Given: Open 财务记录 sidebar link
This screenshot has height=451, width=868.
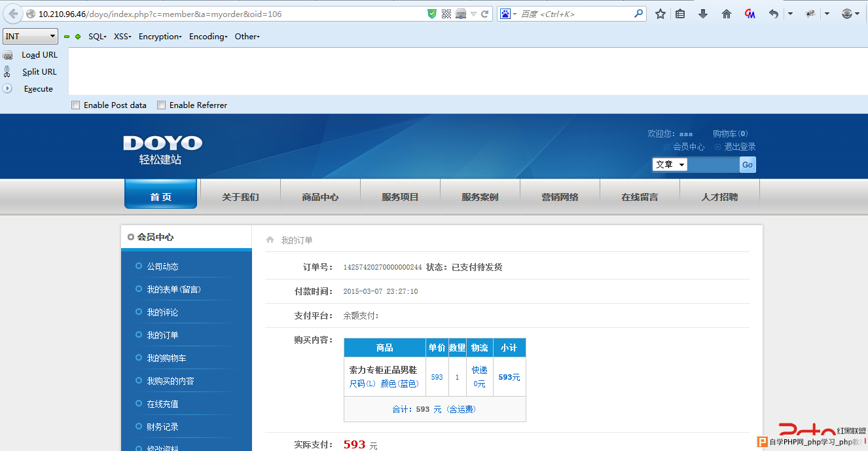Looking at the screenshot, I should click(162, 427).
